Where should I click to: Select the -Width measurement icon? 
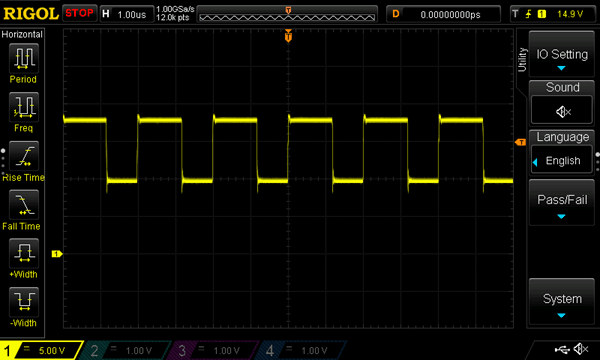pos(24,301)
